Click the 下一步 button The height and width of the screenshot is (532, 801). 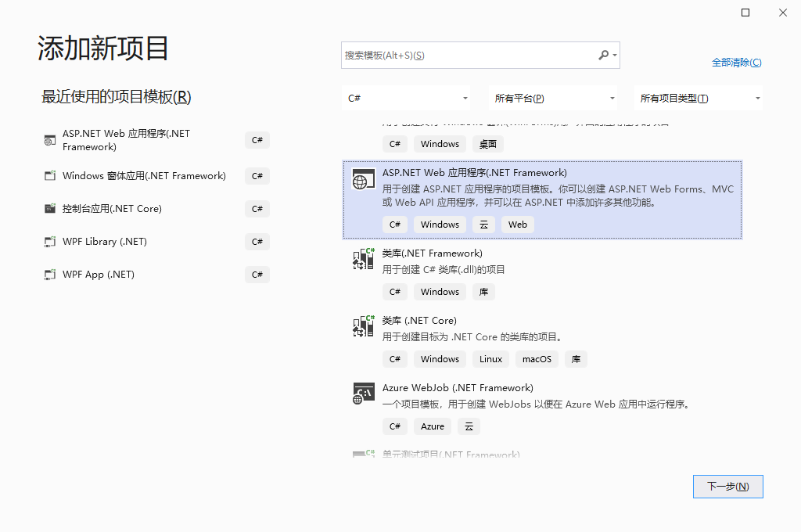727,486
